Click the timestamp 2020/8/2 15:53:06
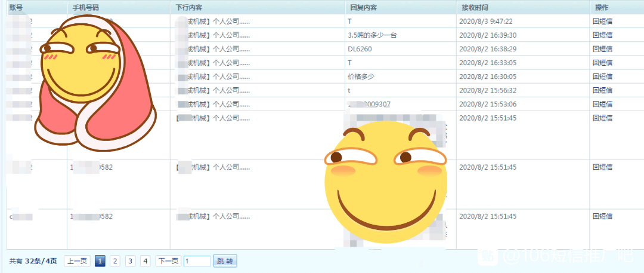Image resolution: width=644 pixels, height=273 pixels. click(x=488, y=104)
